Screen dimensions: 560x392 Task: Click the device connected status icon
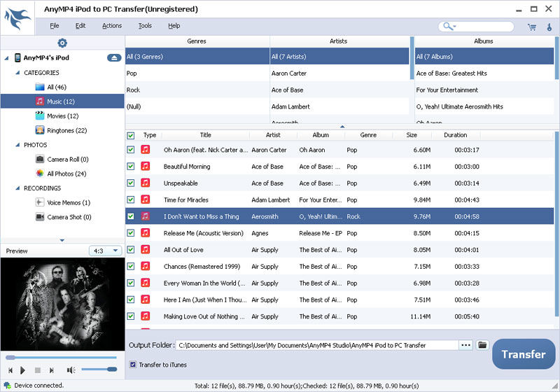pyautogui.click(x=7, y=385)
